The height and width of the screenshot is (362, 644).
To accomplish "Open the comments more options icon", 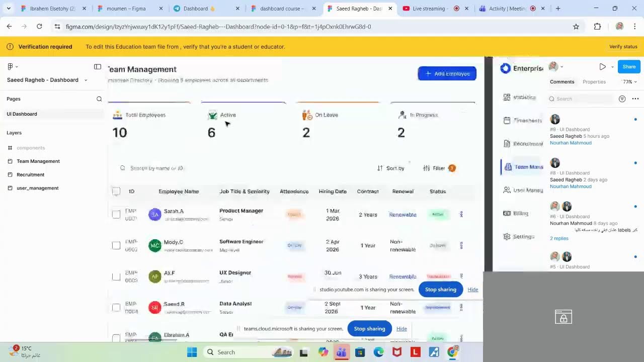I will point(635,99).
